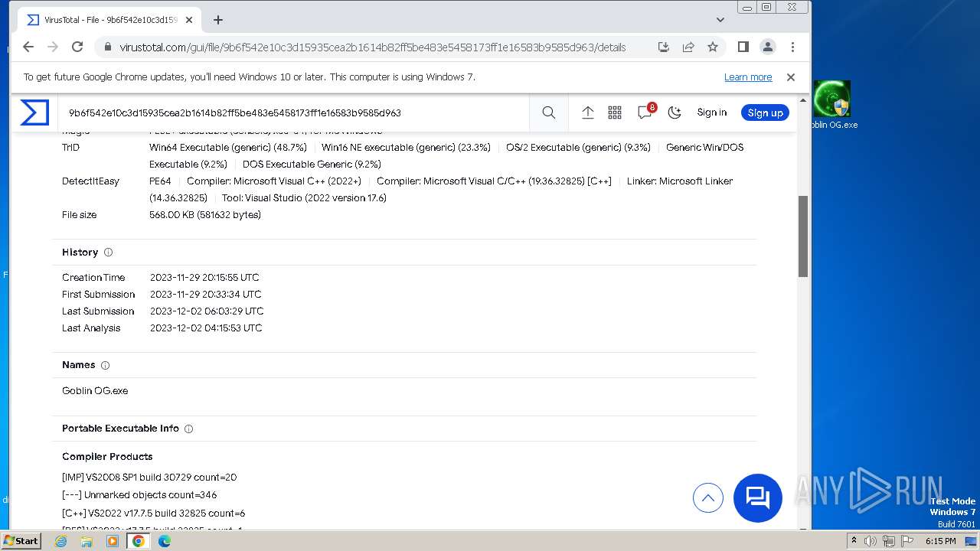Open Chrome three-dot menu
Screen dimensions: 980x551
pyautogui.click(x=793, y=47)
